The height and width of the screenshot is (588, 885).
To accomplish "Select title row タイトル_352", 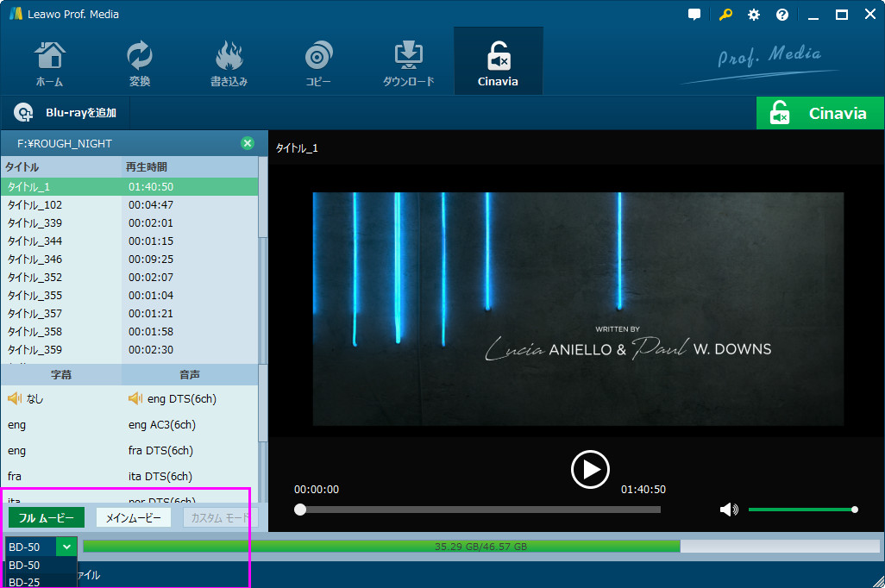I will 129,277.
